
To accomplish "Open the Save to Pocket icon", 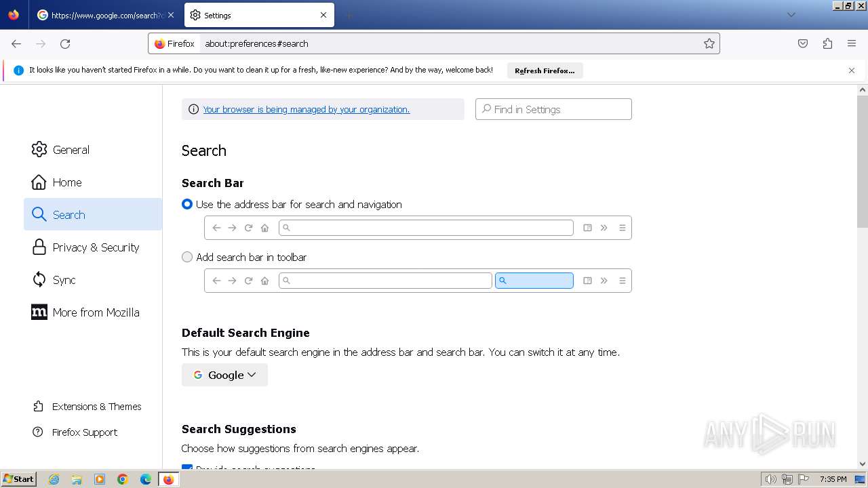I will tap(803, 43).
